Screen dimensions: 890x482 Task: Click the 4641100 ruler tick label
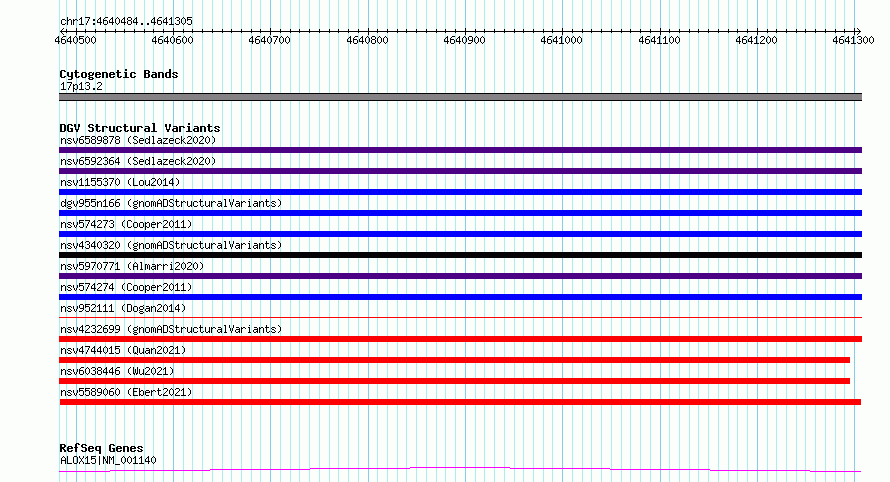[x=659, y=40]
